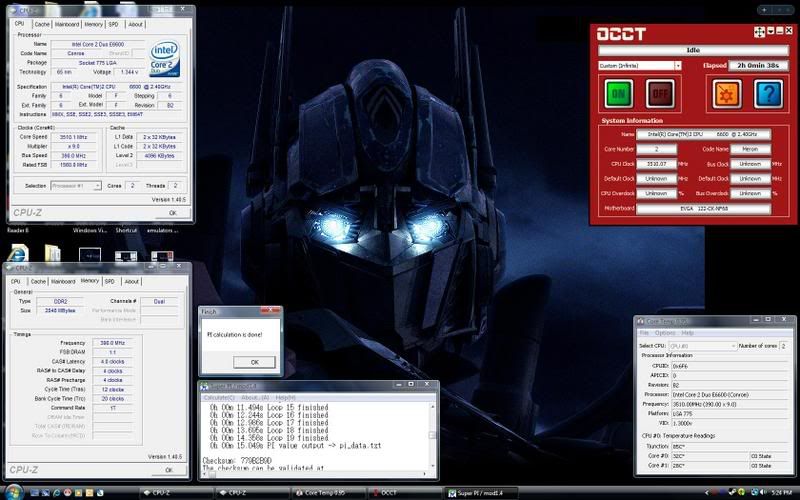This screenshot has width=800, height=500.
Task: Click the Core Speed 3510.1 MHz value
Action: pos(73,137)
